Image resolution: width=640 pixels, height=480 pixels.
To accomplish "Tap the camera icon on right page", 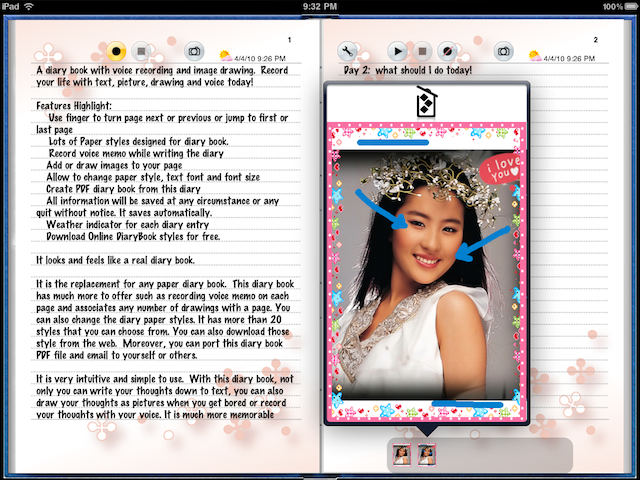I will click(504, 51).
